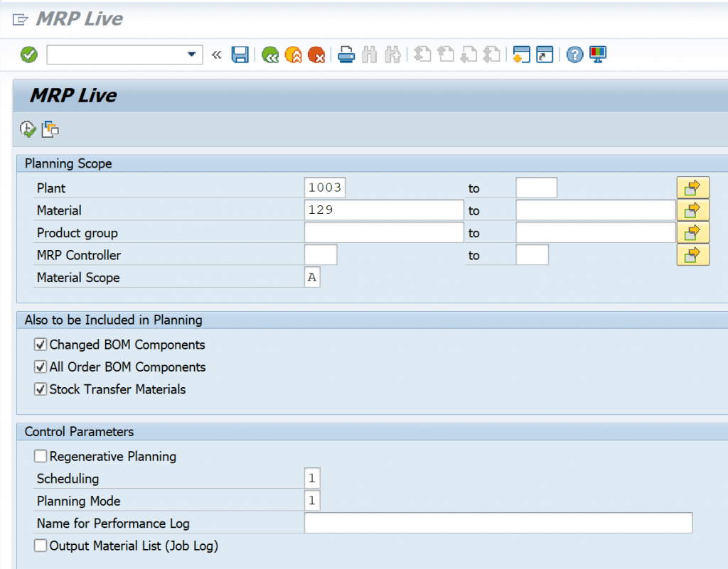Click the Next Page icon
The height and width of the screenshot is (569, 728).
point(469,55)
